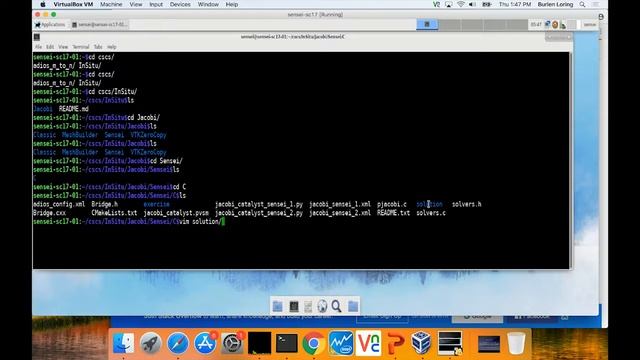Open the terminal Help menu
Viewport: 640px width, 360px height.
pyautogui.click(x=111, y=47)
